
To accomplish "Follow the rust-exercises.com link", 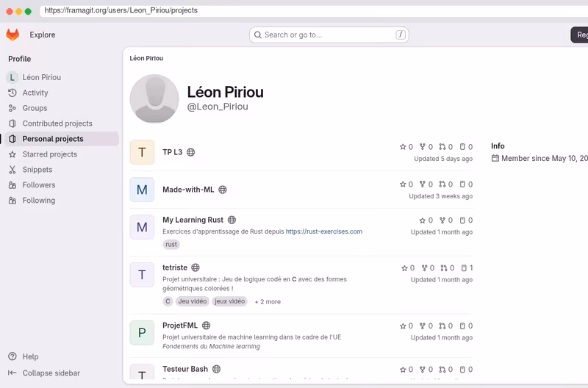I will [x=324, y=231].
